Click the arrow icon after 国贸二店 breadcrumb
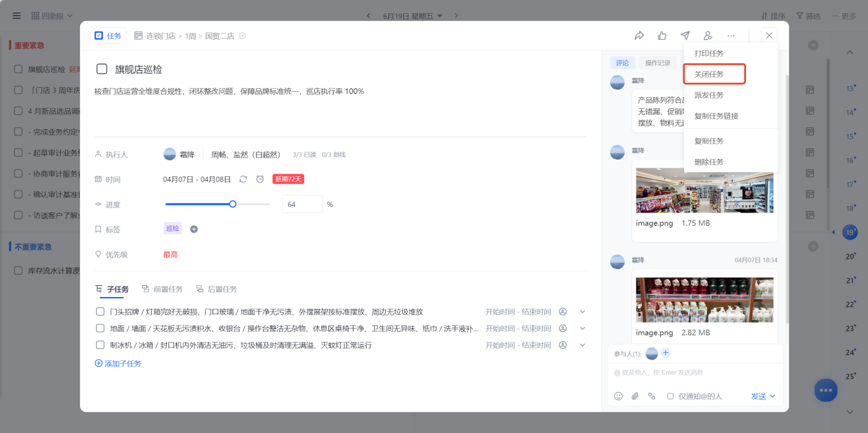The image size is (868, 433). [242, 36]
